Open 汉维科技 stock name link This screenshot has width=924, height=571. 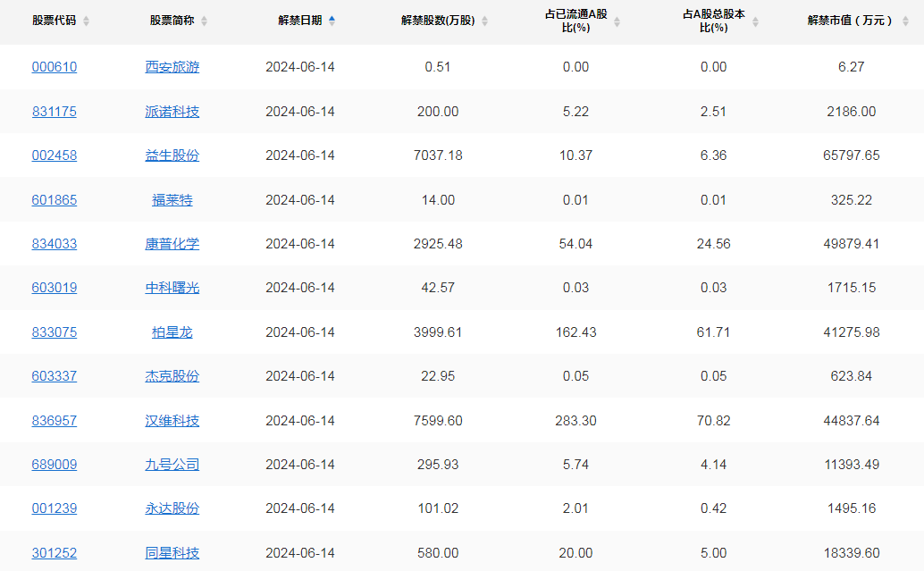tap(172, 421)
